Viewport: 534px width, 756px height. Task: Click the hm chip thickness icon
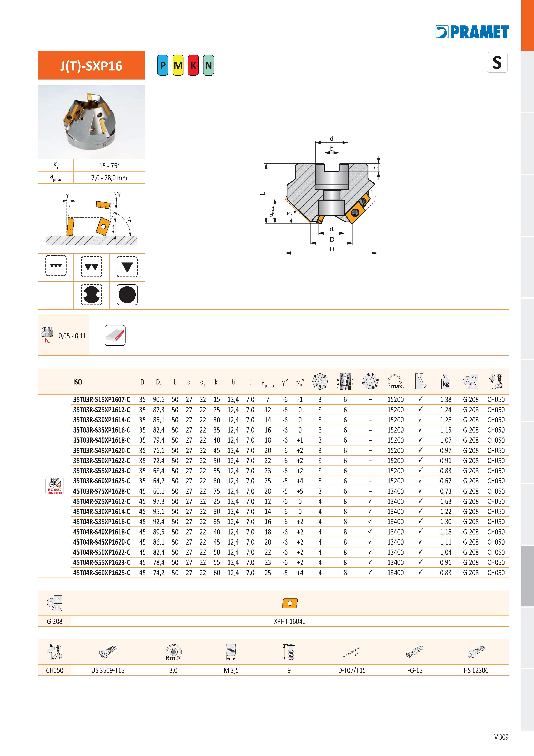47,335
